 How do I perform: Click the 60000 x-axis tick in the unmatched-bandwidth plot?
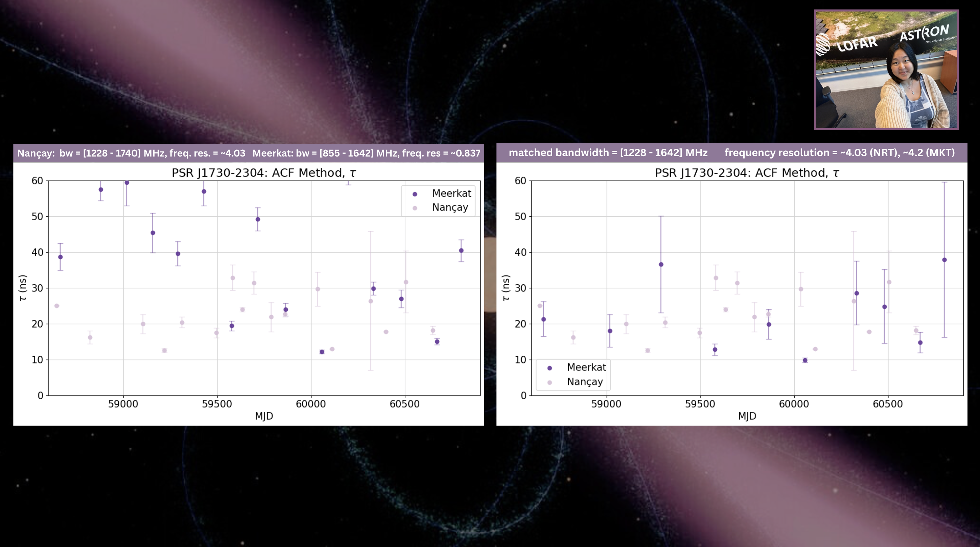pos(311,404)
